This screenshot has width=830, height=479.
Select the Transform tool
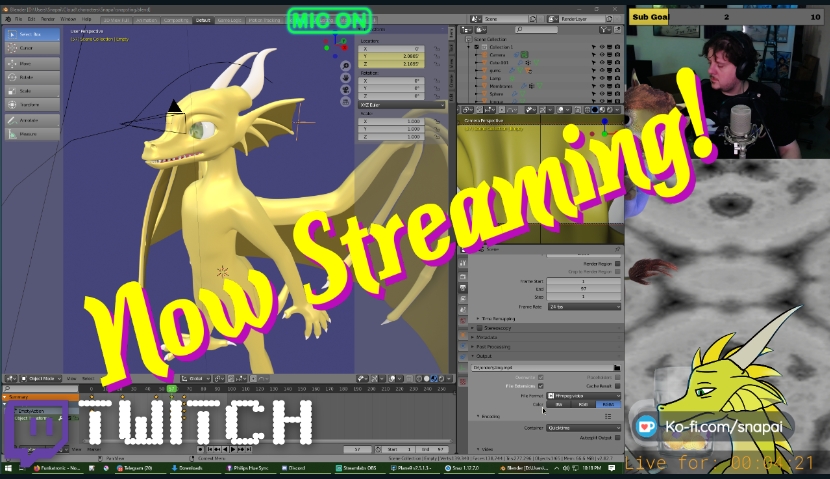tap(32, 105)
